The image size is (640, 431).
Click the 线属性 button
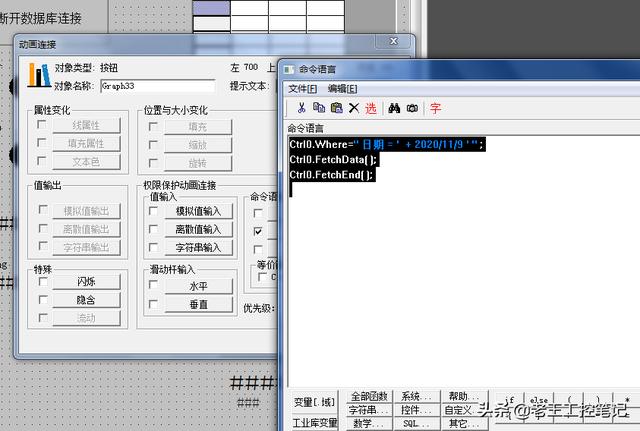pyautogui.click(x=86, y=125)
